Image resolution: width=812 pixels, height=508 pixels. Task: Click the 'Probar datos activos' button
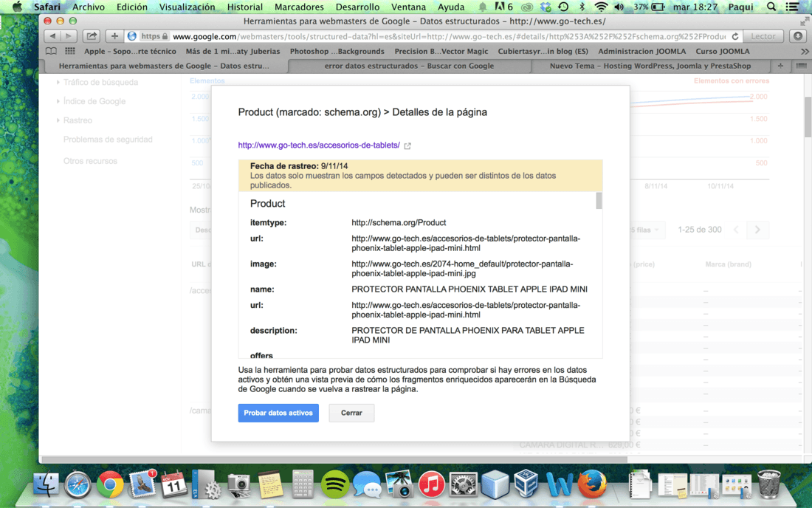coord(278,413)
